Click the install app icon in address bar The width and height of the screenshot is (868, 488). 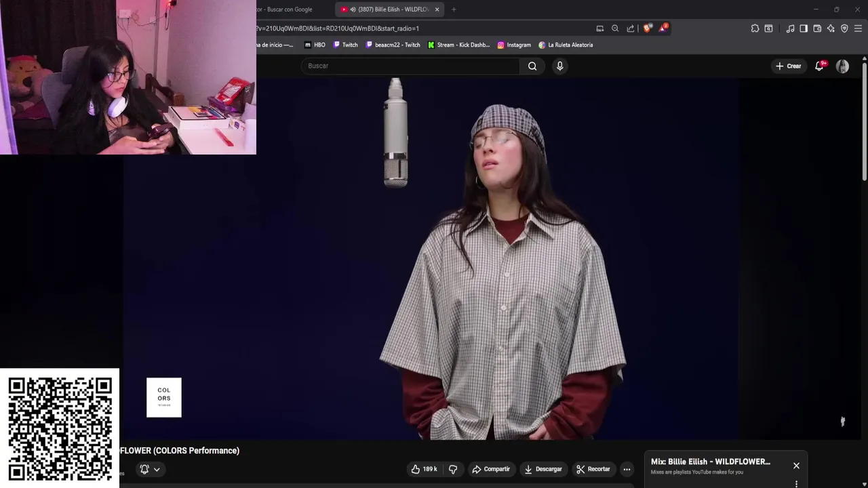[599, 28]
